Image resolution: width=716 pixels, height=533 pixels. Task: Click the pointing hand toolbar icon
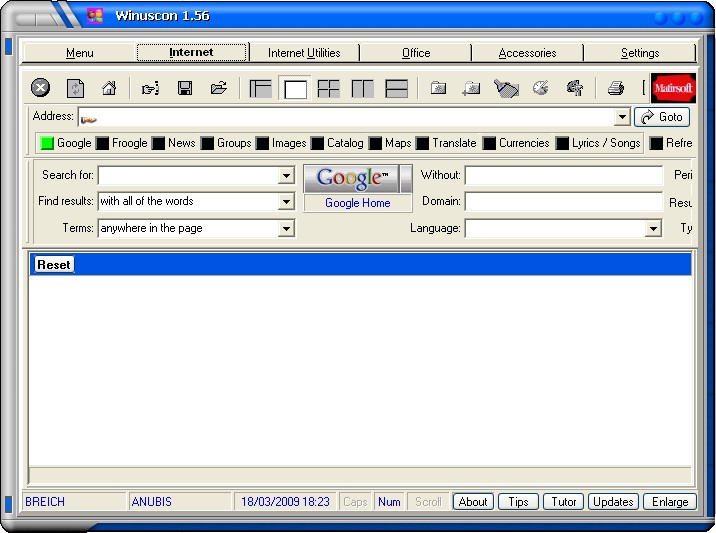(150, 88)
